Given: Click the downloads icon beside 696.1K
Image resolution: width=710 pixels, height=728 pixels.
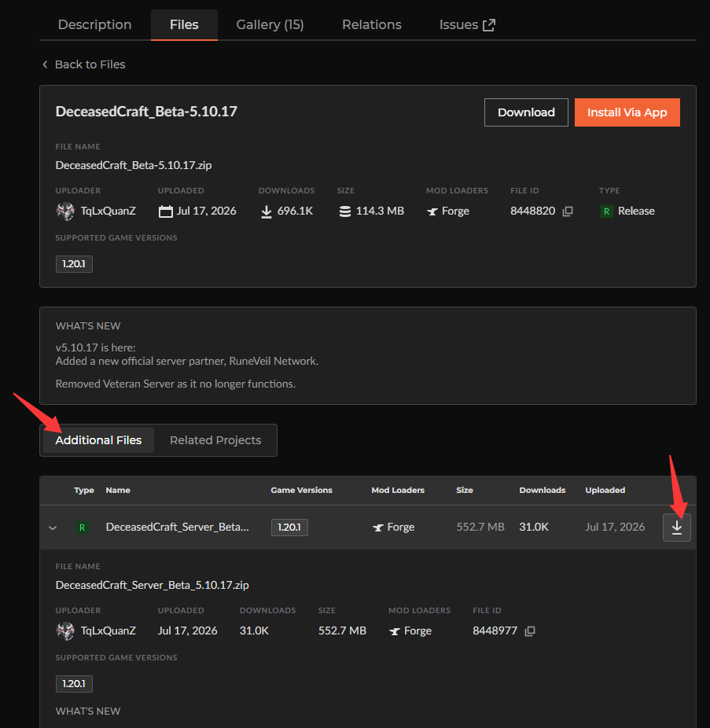Looking at the screenshot, I should [x=266, y=211].
